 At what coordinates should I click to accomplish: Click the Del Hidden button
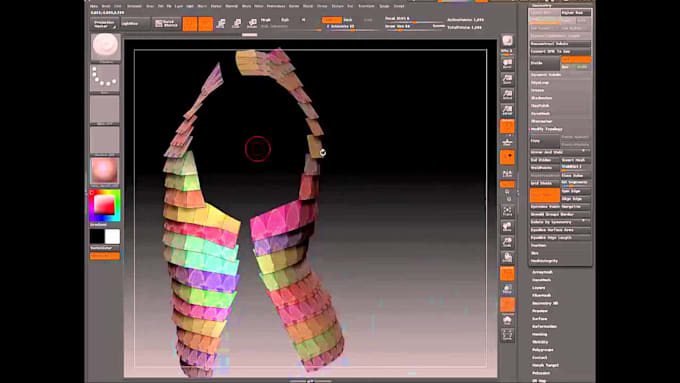[x=545, y=160]
